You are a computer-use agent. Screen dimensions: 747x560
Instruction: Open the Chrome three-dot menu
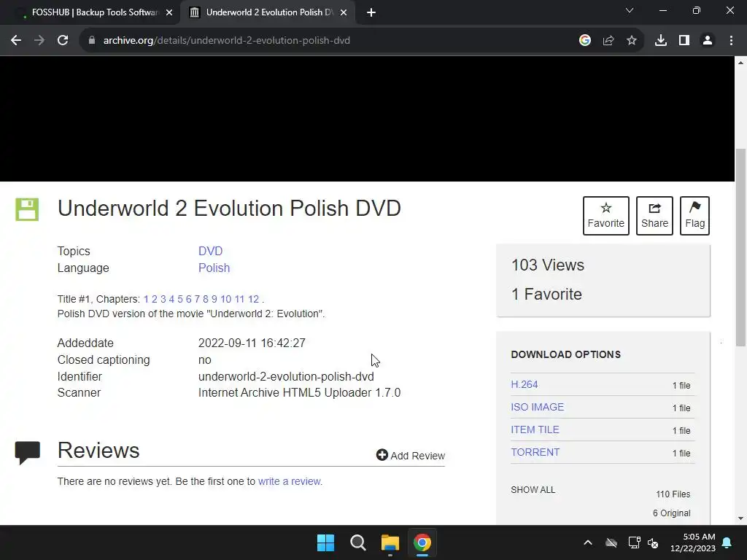tap(731, 41)
